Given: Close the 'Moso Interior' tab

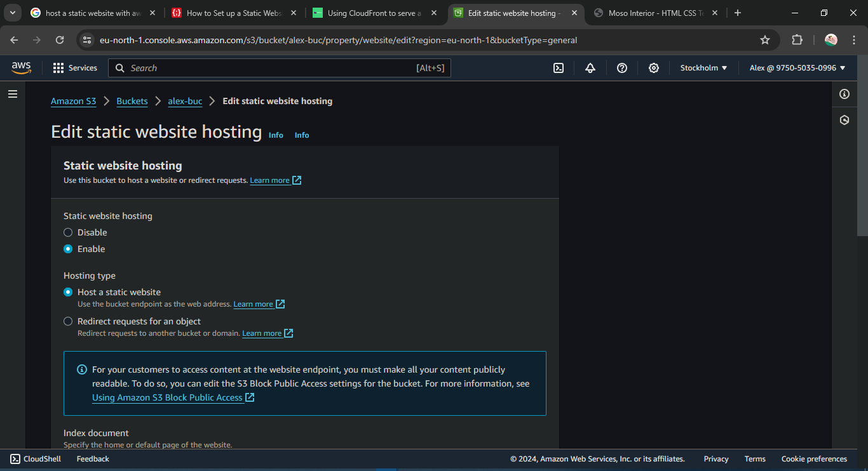Looking at the screenshot, I should pyautogui.click(x=715, y=13).
